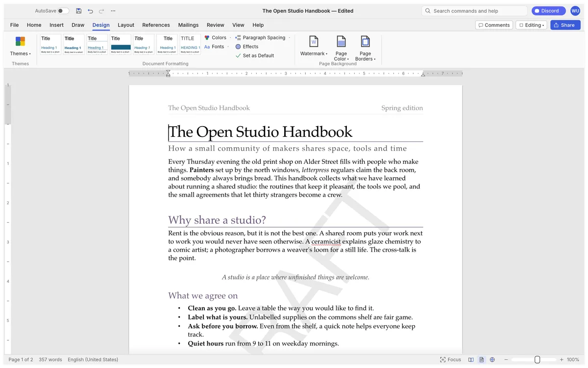Click the zoom in plus button
This screenshot has width=588, height=368.
coord(562,360)
